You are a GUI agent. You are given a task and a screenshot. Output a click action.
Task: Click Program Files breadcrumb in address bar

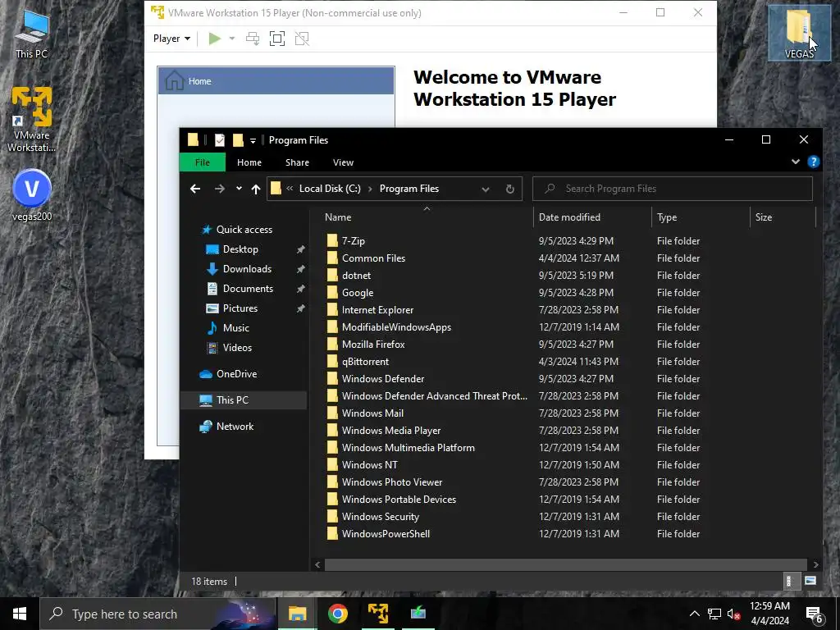[x=409, y=189]
